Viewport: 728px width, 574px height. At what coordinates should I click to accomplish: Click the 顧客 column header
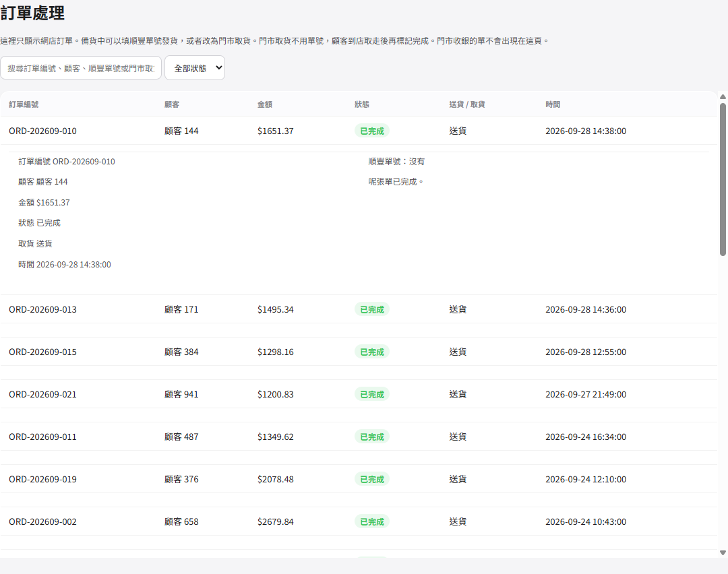pyautogui.click(x=172, y=104)
